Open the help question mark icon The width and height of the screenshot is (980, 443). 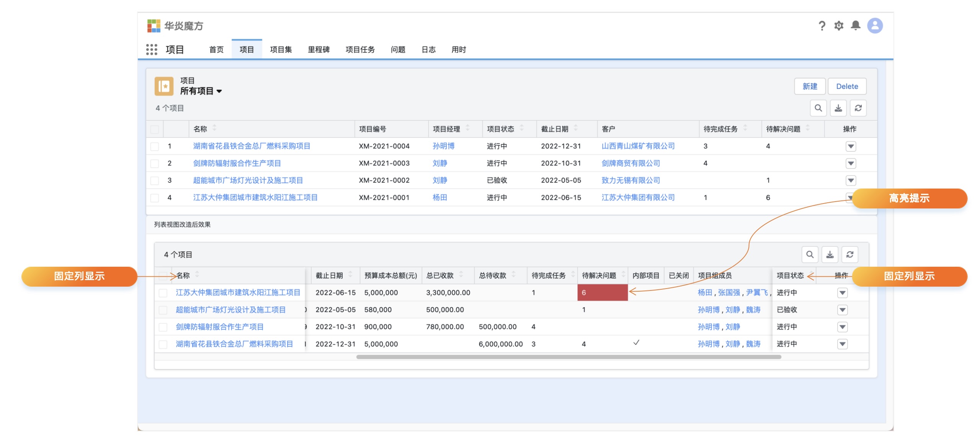coord(822,26)
